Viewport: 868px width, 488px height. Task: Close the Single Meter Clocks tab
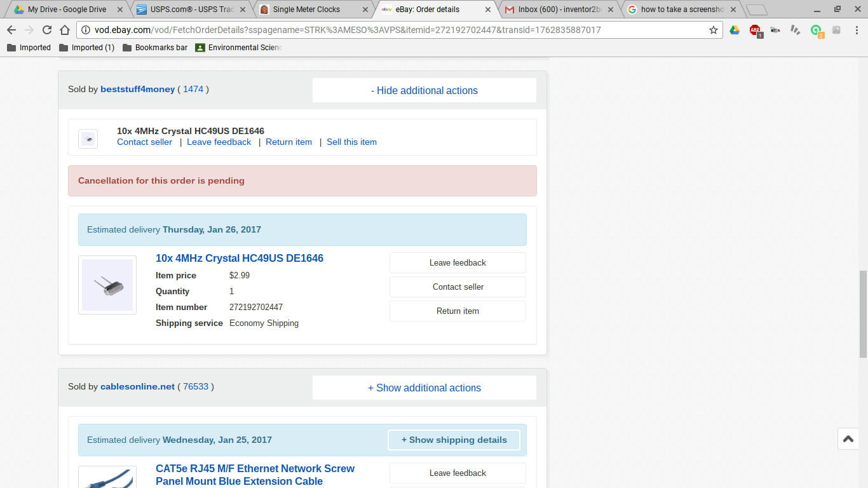coord(365,10)
